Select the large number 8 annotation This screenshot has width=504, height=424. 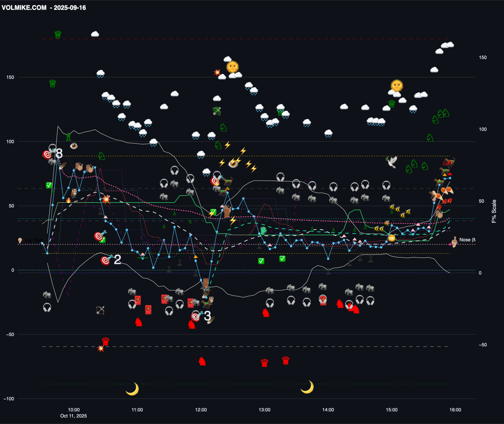click(x=59, y=154)
